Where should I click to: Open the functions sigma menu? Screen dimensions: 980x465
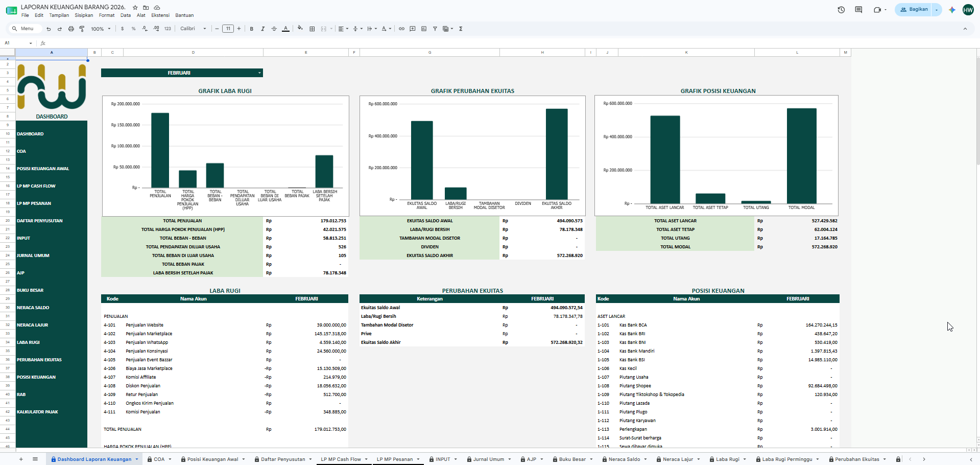coord(461,29)
